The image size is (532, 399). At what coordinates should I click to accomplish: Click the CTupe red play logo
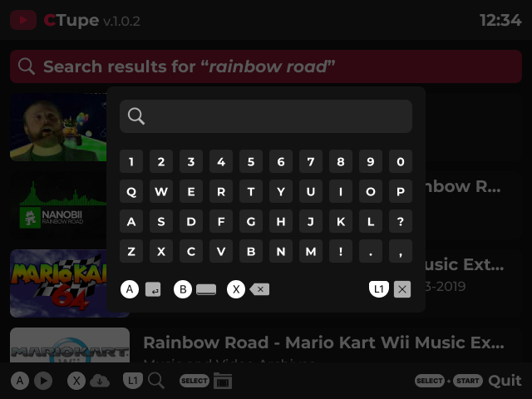pyautogui.click(x=23, y=20)
